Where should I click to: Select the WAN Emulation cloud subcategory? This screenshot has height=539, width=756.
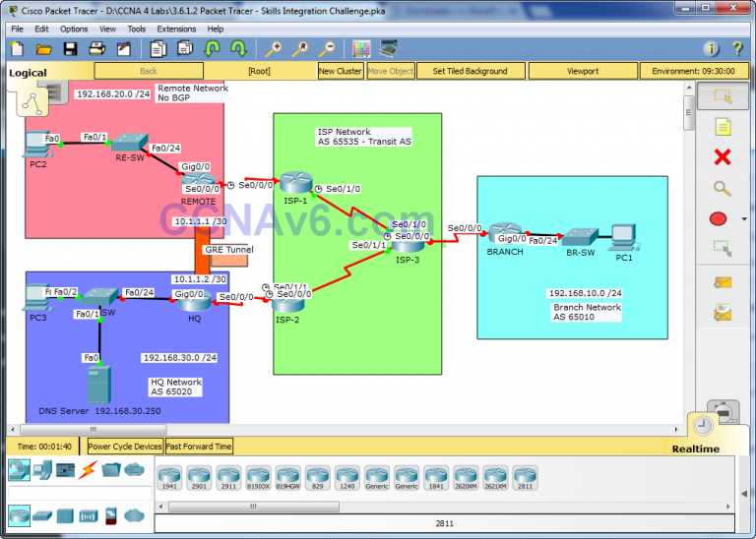134,515
